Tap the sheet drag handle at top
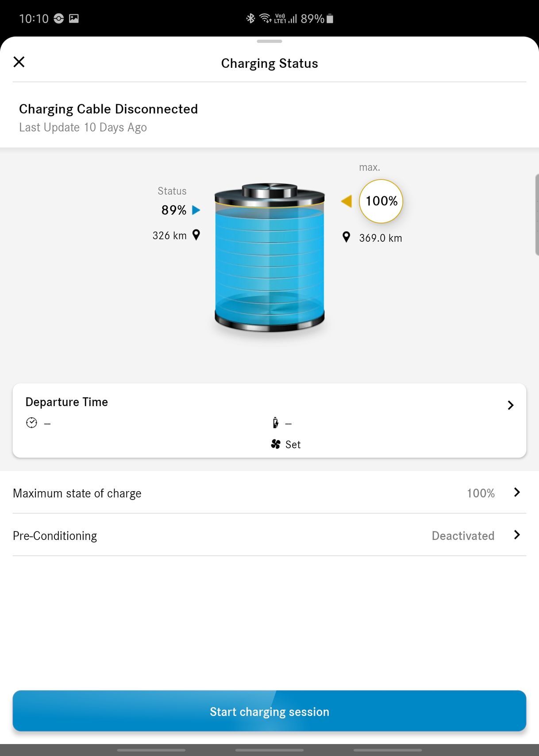Viewport: 539px width, 756px height. 269,42
